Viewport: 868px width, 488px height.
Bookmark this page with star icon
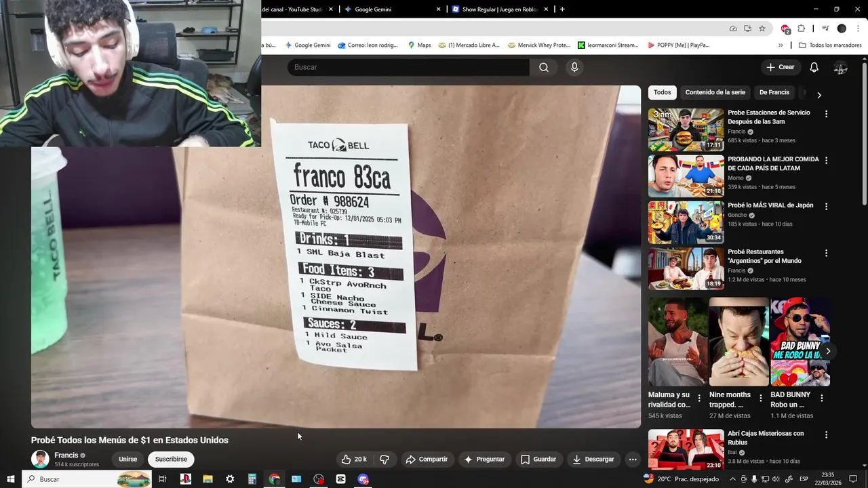[x=762, y=28]
